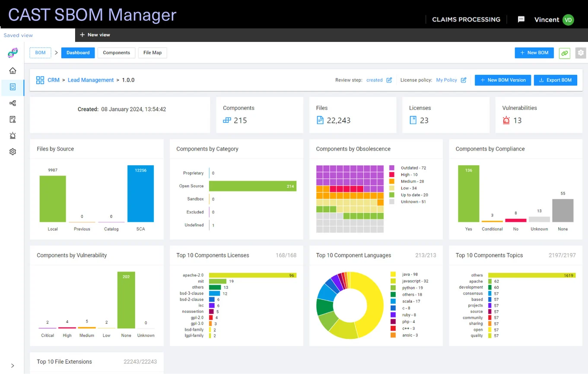
Task: Click the edit pencil next to review step created
Action: 389,80
